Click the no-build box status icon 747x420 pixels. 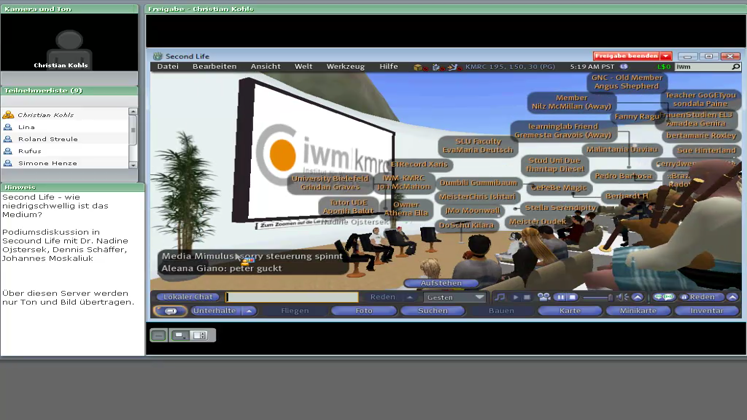[419, 67]
